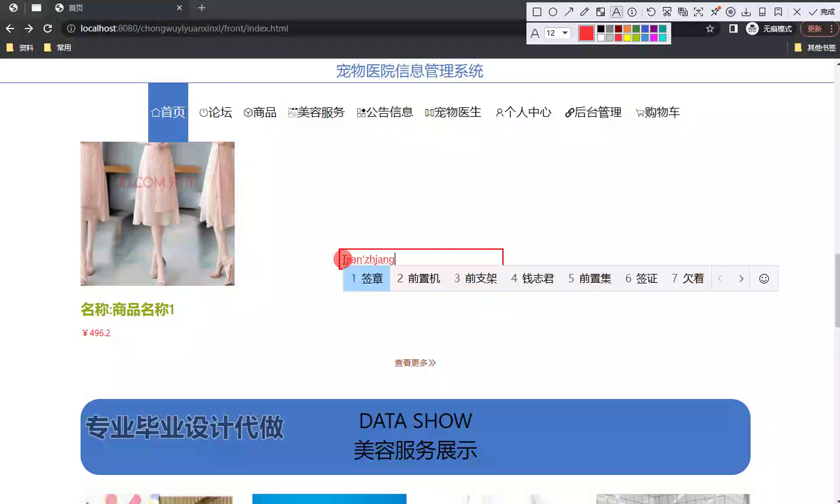Click the pink dress product image
Viewport: 840px width, 504px height.
point(157,213)
